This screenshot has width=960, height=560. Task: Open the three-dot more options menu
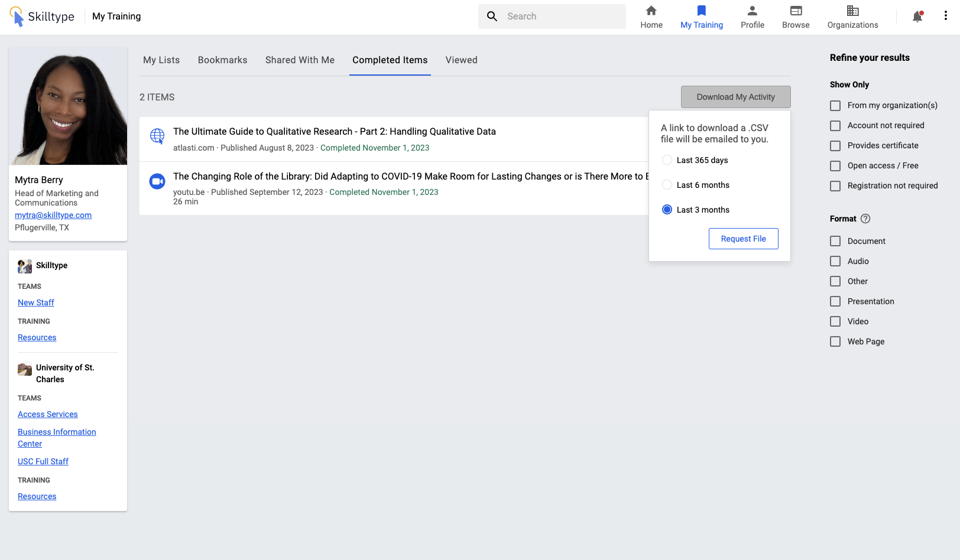pos(945,16)
